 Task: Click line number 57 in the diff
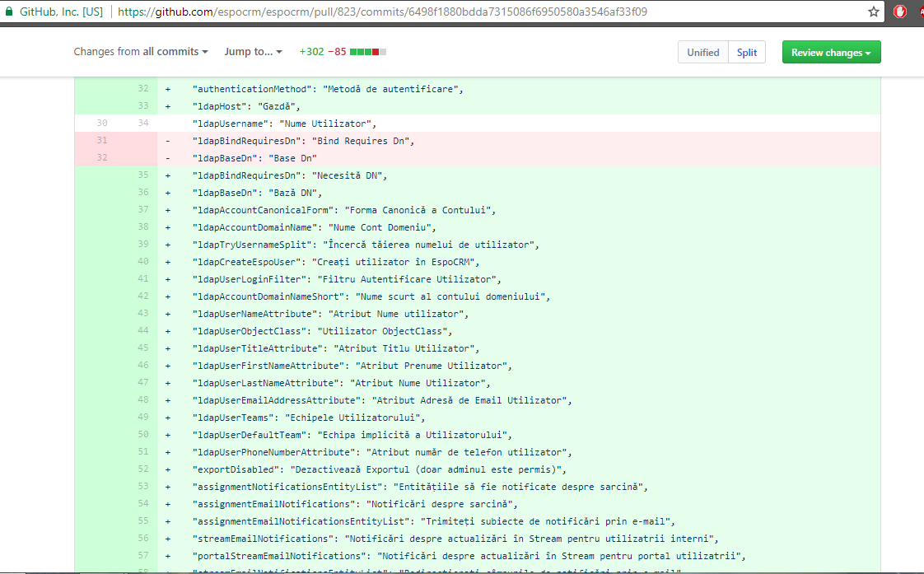143,555
